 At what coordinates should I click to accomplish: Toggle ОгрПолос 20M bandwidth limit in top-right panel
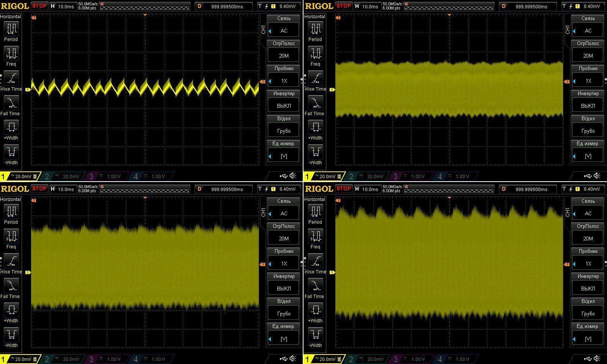[588, 56]
